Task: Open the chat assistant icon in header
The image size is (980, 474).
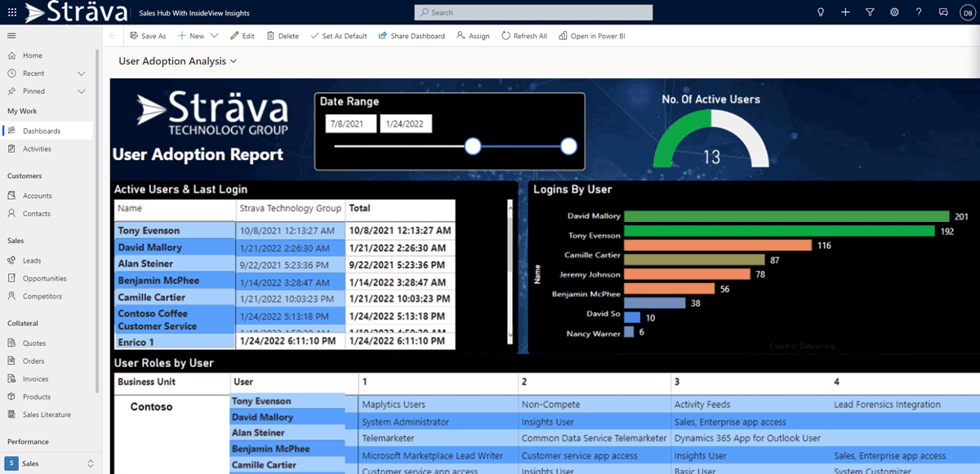Action: click(x=943, y=12)
